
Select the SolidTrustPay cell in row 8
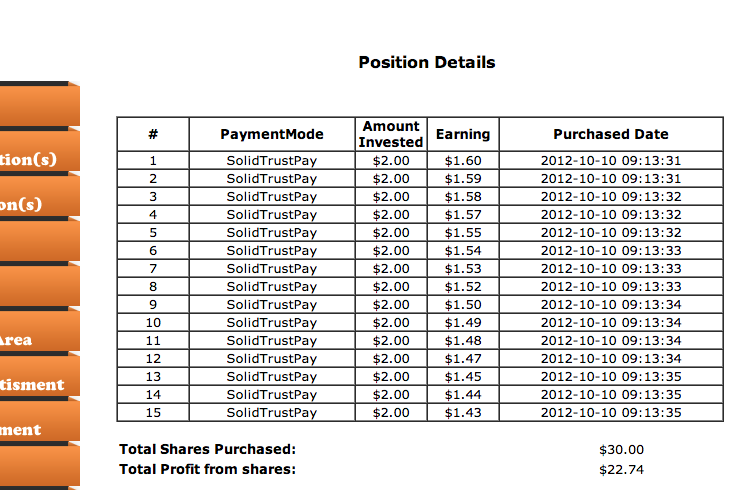[272, 286]
